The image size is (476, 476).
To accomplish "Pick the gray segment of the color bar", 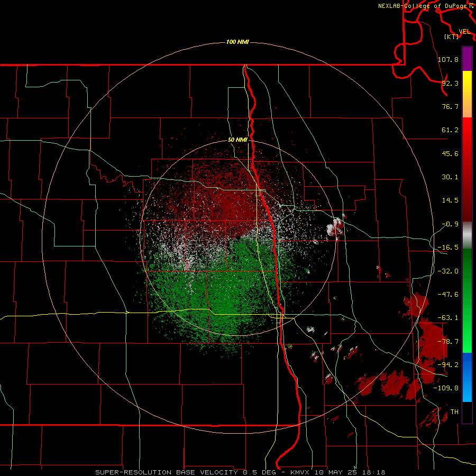I will click(x=467, y=235).
